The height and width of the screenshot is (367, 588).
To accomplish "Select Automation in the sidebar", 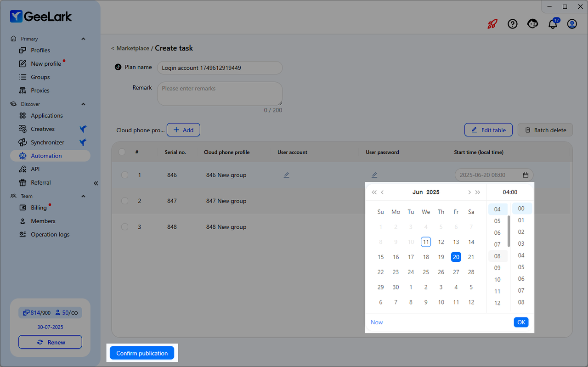I will click(x=50, y=156).
